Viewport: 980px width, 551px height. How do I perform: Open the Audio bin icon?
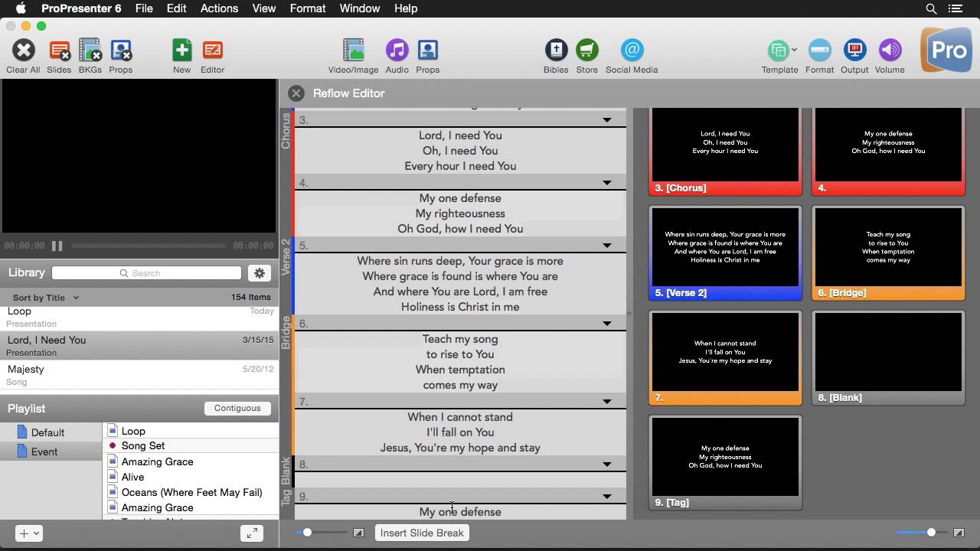click(x=397, y=51)
